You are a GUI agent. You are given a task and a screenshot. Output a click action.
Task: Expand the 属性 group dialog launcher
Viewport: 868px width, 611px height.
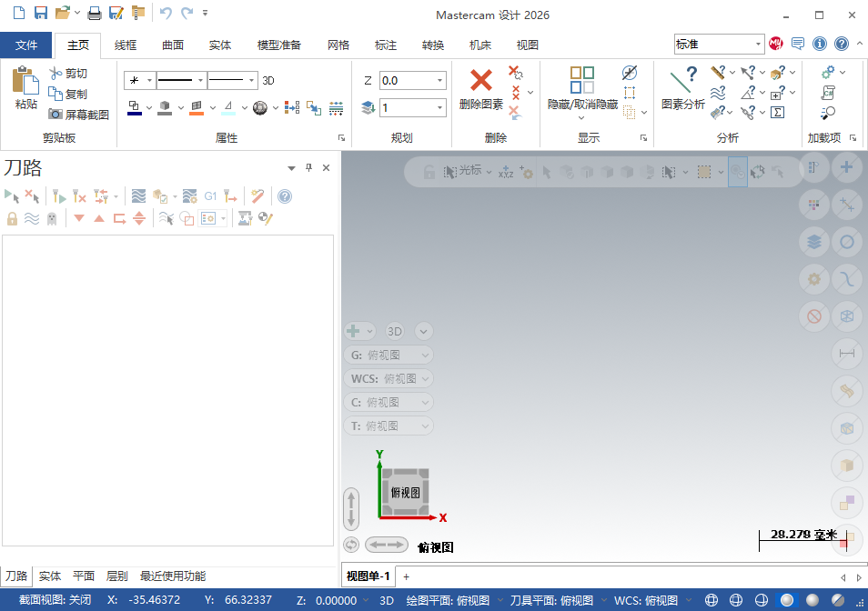click(x=341, y=138)
